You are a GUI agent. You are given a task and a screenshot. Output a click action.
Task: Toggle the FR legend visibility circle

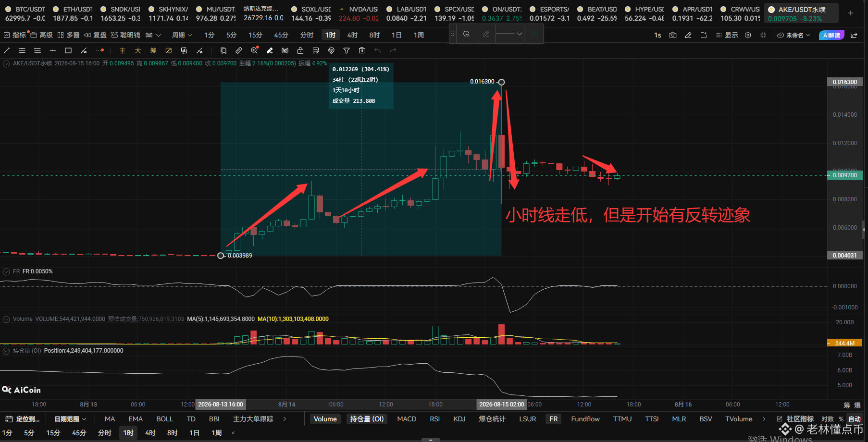pos(6,271)
